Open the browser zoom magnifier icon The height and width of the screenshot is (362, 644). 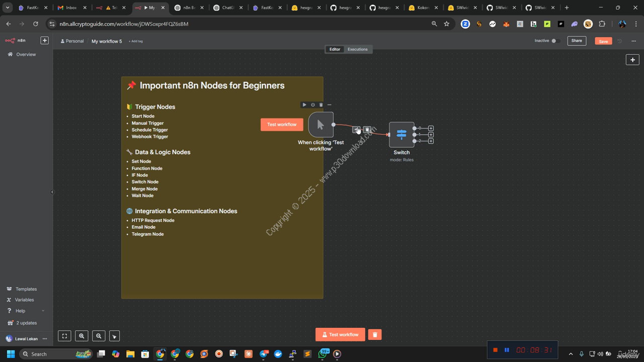coord(434,24)
